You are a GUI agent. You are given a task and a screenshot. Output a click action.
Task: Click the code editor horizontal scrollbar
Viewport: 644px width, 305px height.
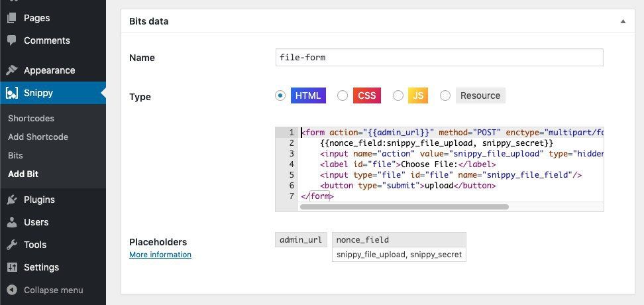(405, 207)
